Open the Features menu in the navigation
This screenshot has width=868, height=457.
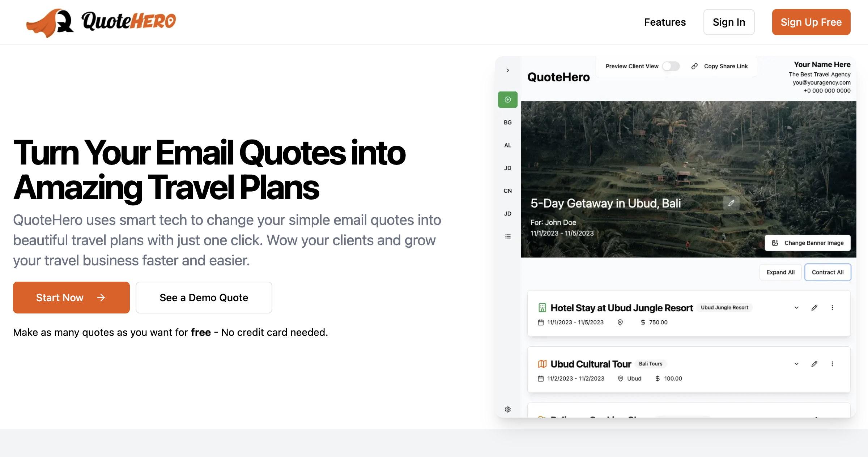tap(665, 22)
